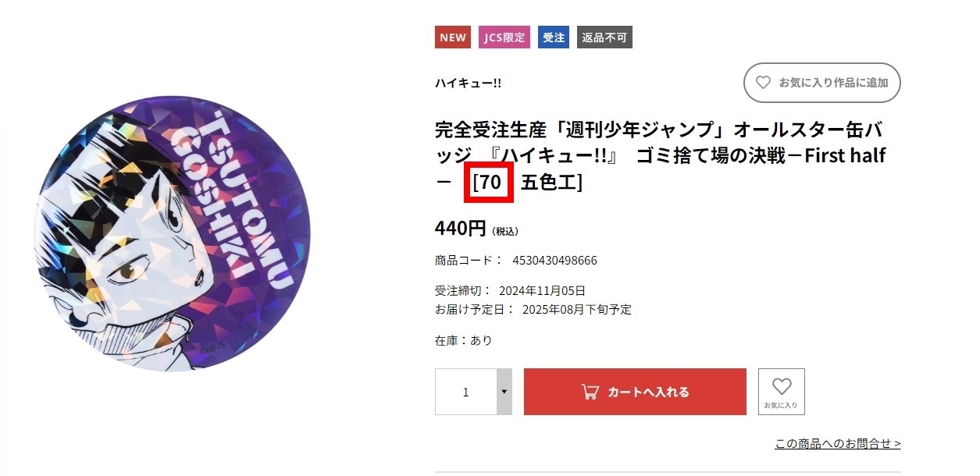Click the 440円 price text
The width and height of the screenshot is (980, 476).
coord(461,229)
